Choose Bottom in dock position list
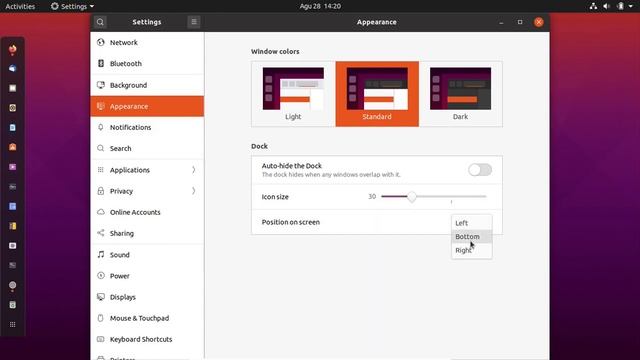 pos(471,237)
